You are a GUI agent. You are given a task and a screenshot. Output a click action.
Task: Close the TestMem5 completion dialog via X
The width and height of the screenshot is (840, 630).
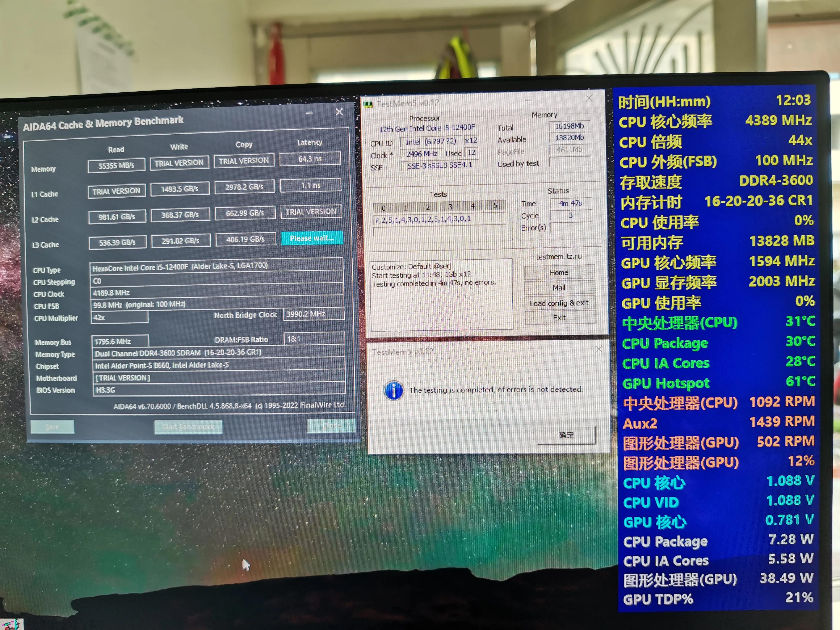598,349
